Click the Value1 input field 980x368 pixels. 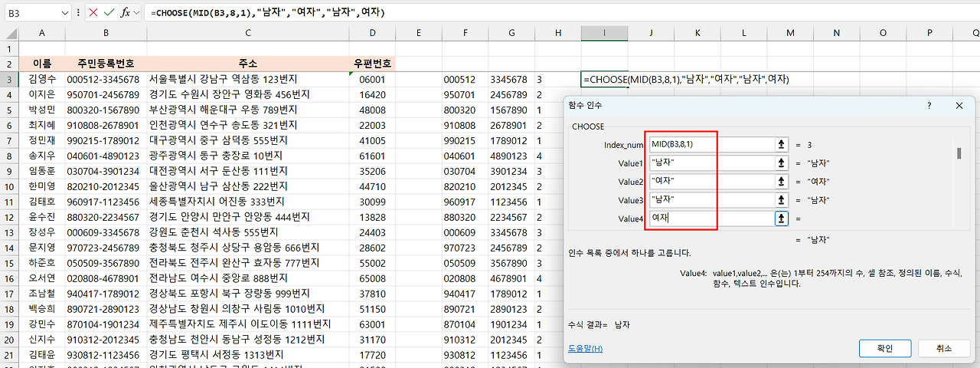[x=711, y=163]
